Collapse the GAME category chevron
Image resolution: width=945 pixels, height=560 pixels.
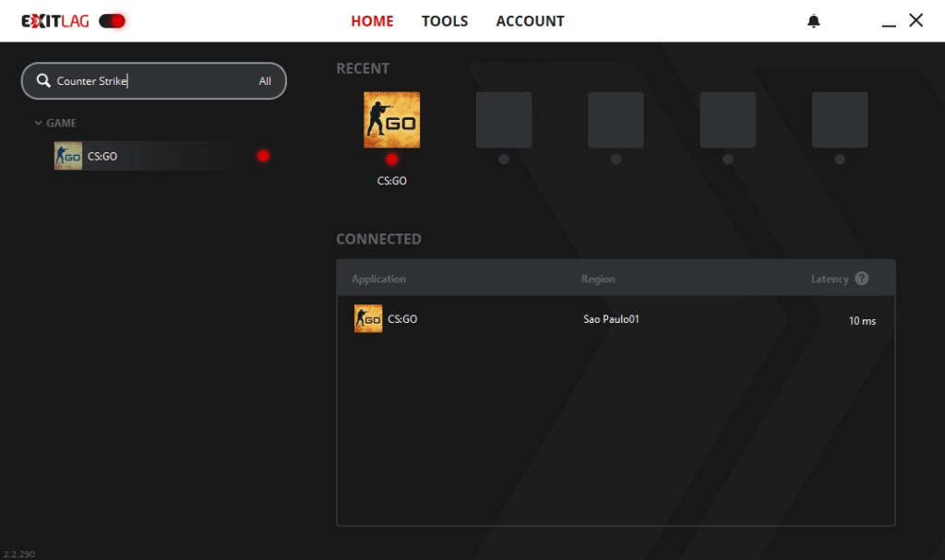point(38,123)
